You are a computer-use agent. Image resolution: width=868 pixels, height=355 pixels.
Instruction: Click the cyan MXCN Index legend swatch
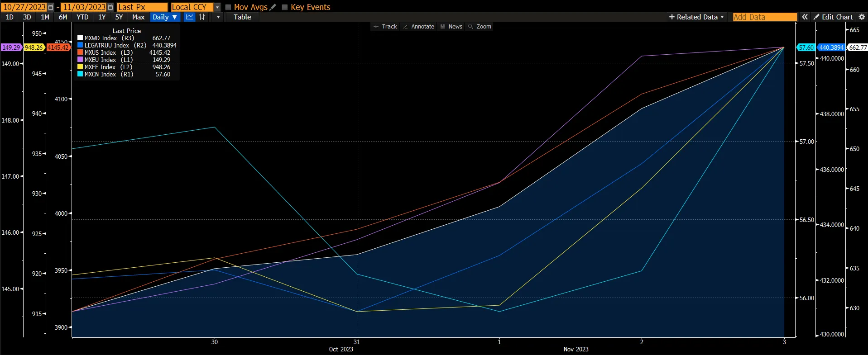click(80, 74)
